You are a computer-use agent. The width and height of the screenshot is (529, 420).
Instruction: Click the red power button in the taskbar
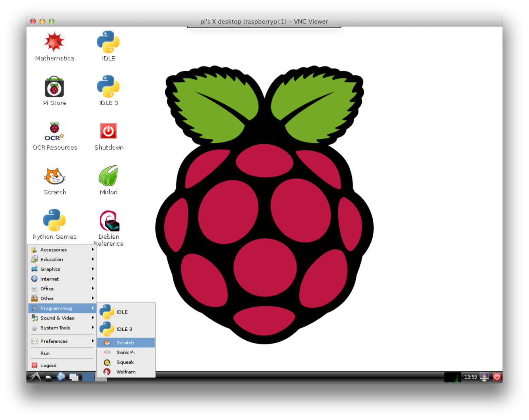pos(497,377)
